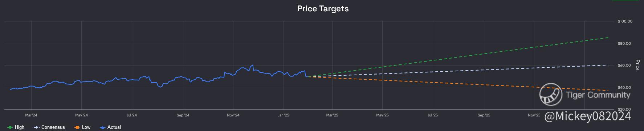Click the Price Targets chart title
The image size is (644, 131).
323,9
